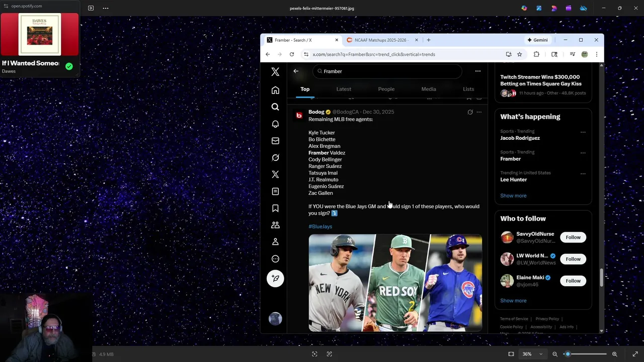Click the Chrome address bar URL
644x362 pixels.
tap(374, 54)
